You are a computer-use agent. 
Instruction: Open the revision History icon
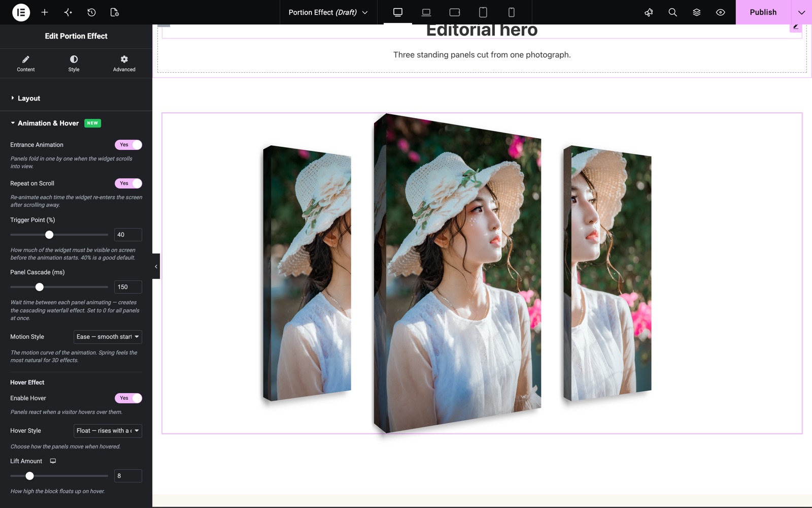91,12
